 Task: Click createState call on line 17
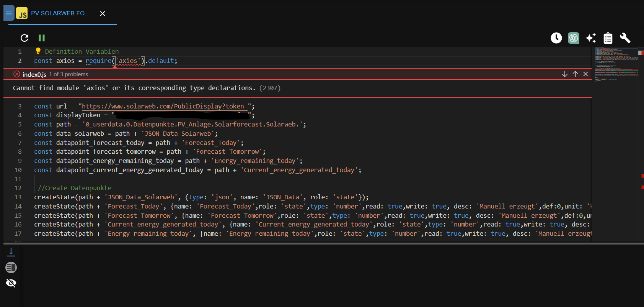(54, 233)
